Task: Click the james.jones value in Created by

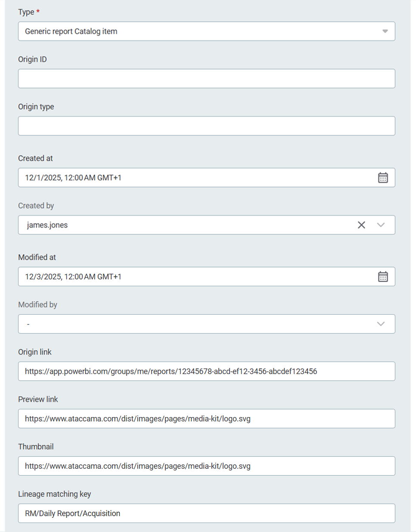Action: click(47, 225)
